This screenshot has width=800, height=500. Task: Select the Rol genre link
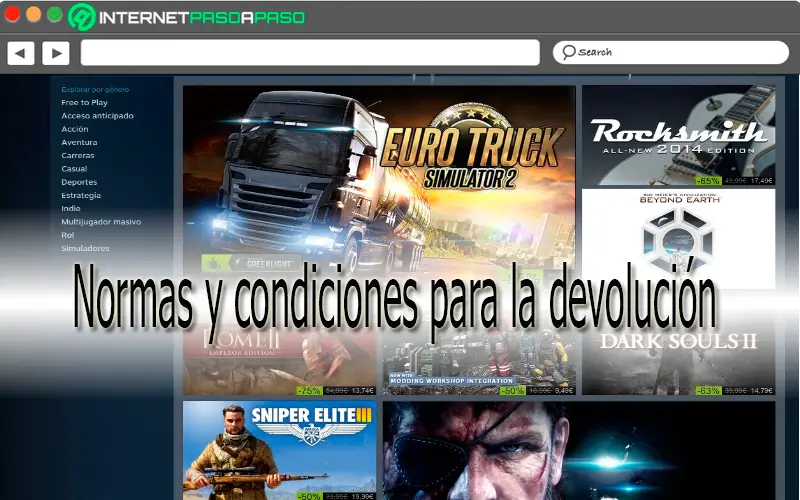pyautogui.click(x=67, y=235)
